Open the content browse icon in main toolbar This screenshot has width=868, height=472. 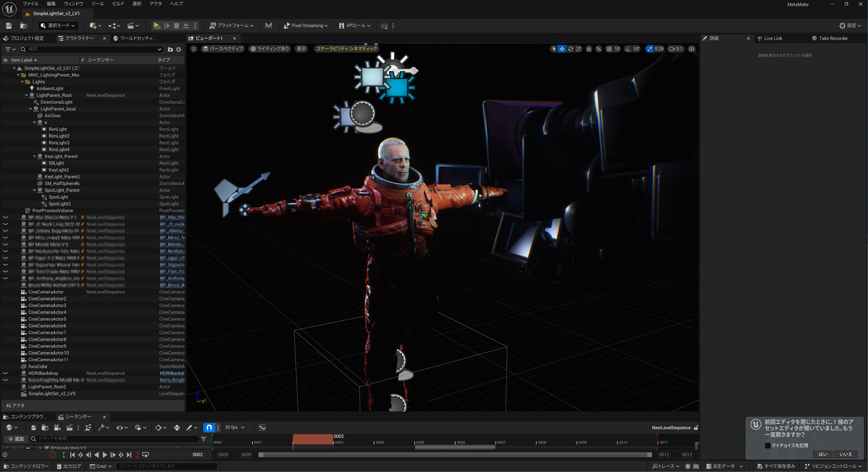(x=24, y=26)
